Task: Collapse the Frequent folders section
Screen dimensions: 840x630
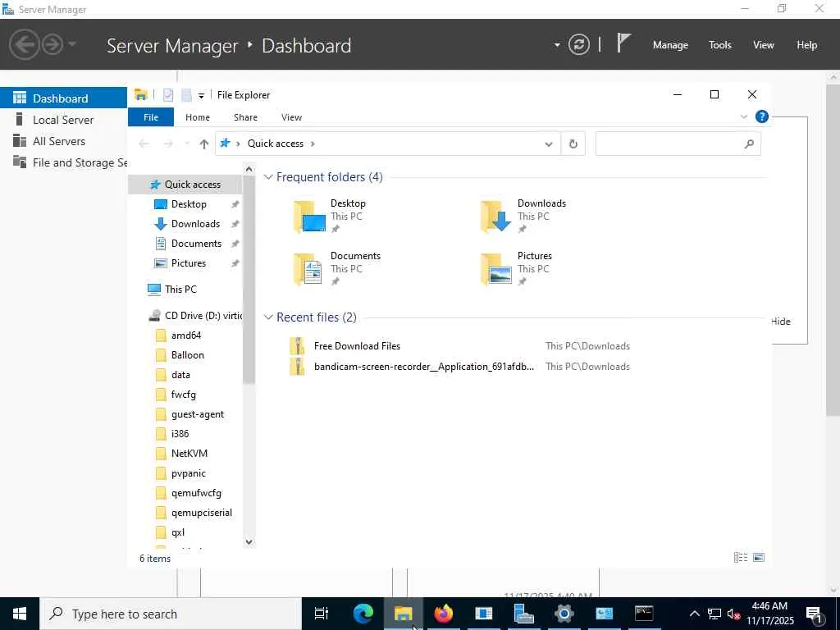Action: click(x=268, y=177)
